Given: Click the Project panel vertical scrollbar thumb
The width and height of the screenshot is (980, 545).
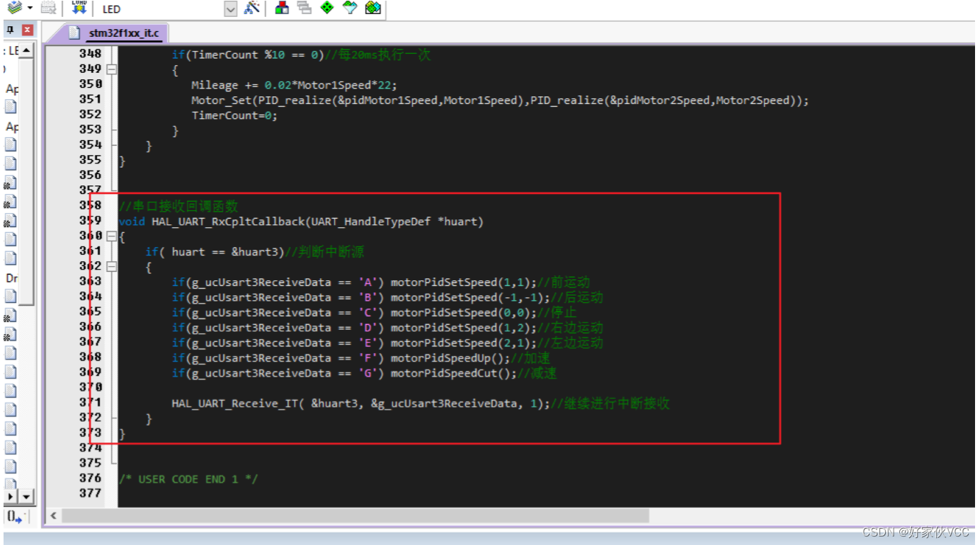Looking at the screenshot, I should 26,181.
